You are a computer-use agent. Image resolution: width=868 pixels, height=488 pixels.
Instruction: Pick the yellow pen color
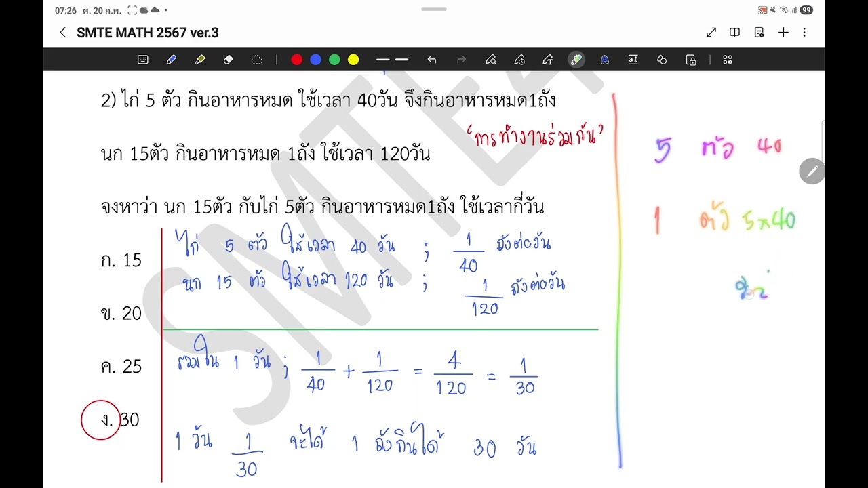pyautogui.click(x=353, y=60)
